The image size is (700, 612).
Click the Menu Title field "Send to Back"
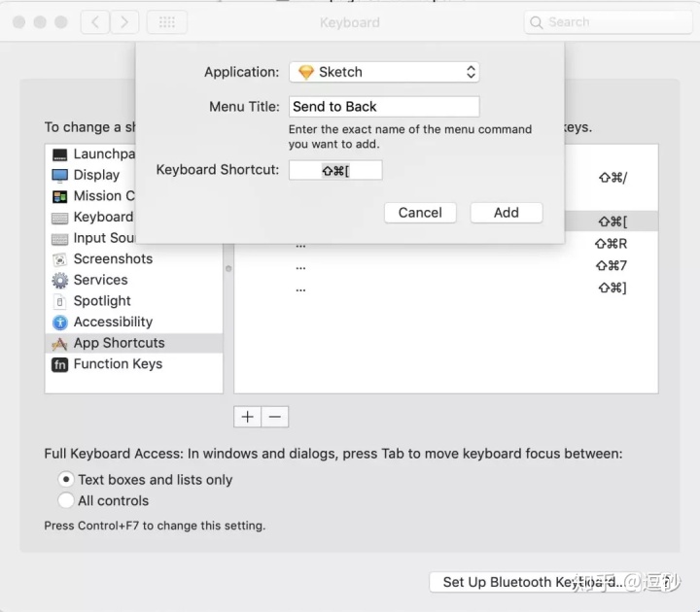384,107
